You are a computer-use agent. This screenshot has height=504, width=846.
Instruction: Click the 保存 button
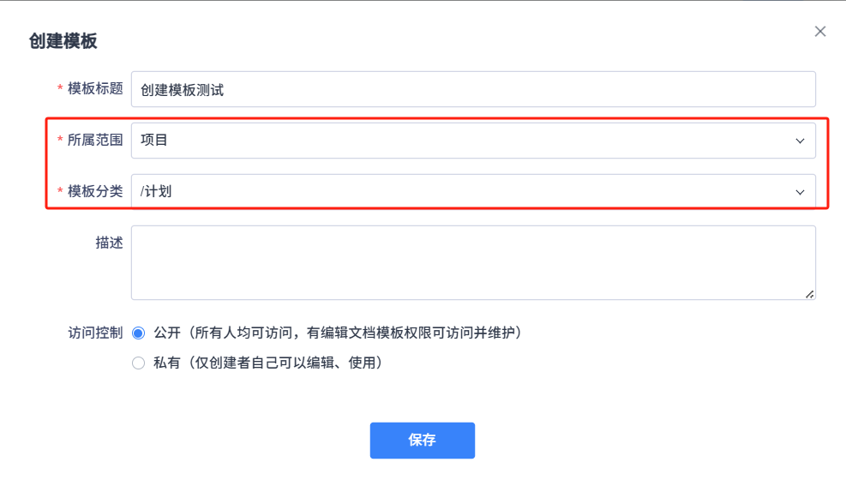(422, 441)
